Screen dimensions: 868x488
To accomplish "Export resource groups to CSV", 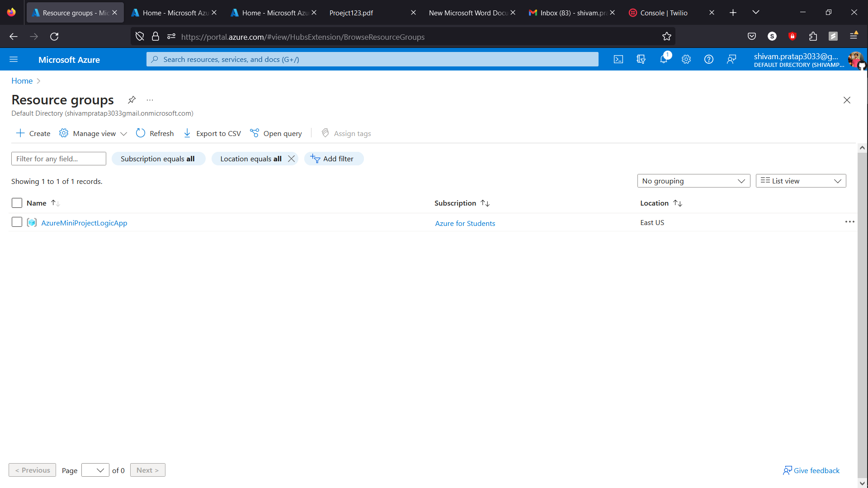I will 212,133.
